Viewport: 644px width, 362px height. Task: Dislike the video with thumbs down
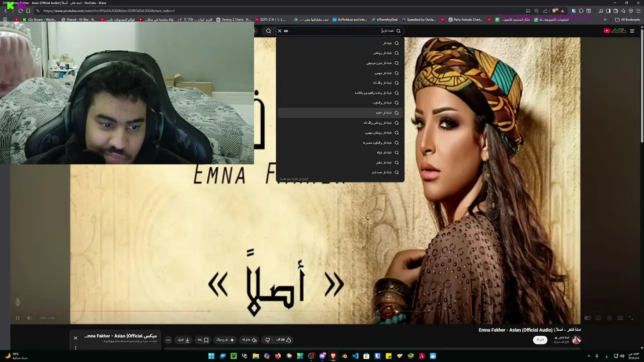268,340
